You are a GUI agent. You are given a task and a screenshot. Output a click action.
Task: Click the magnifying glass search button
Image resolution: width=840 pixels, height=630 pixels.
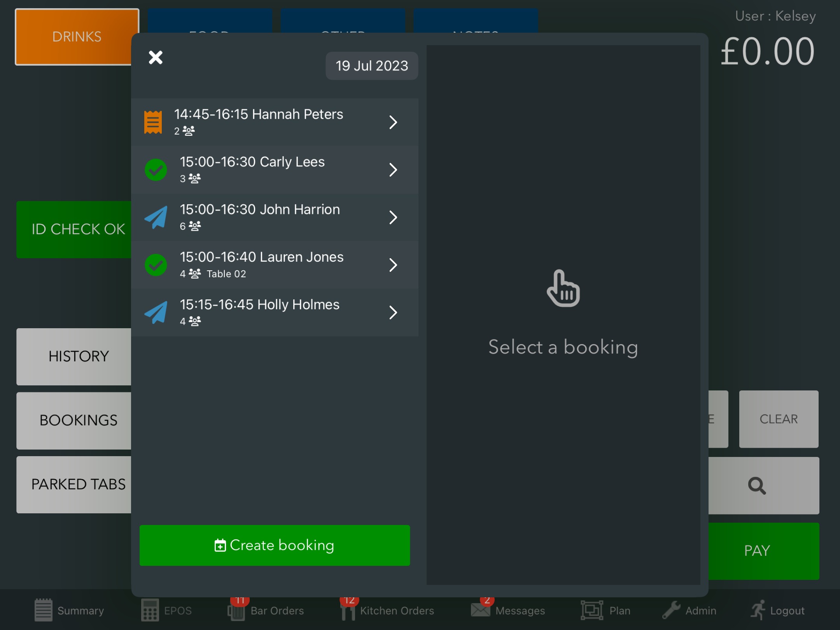coord(757,485)
